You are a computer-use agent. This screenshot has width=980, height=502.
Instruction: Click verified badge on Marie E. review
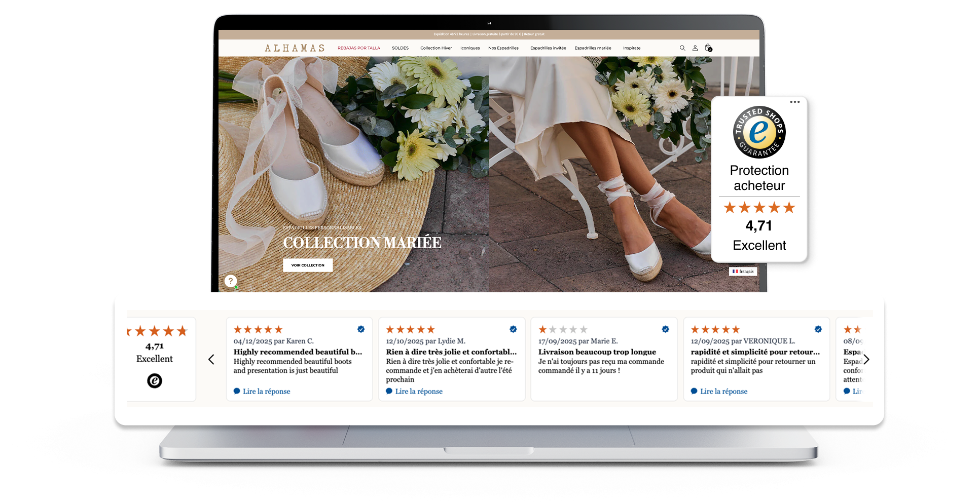pos(665,329)
